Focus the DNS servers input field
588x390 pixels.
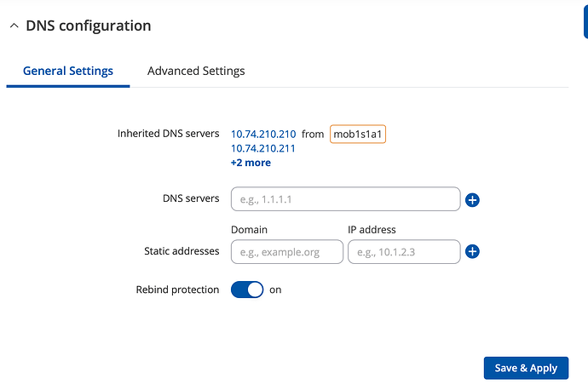pyautogui.click(x=345, y=199)
